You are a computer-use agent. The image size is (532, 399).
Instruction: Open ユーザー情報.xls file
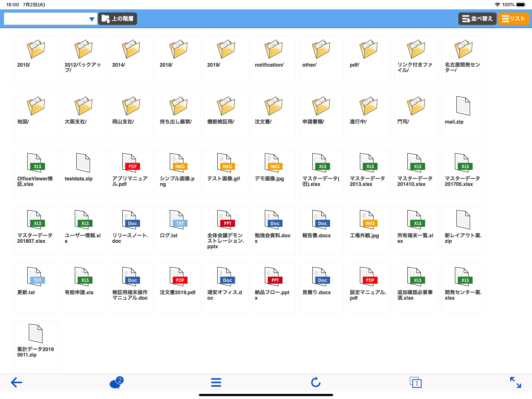(x=84, y=231)
